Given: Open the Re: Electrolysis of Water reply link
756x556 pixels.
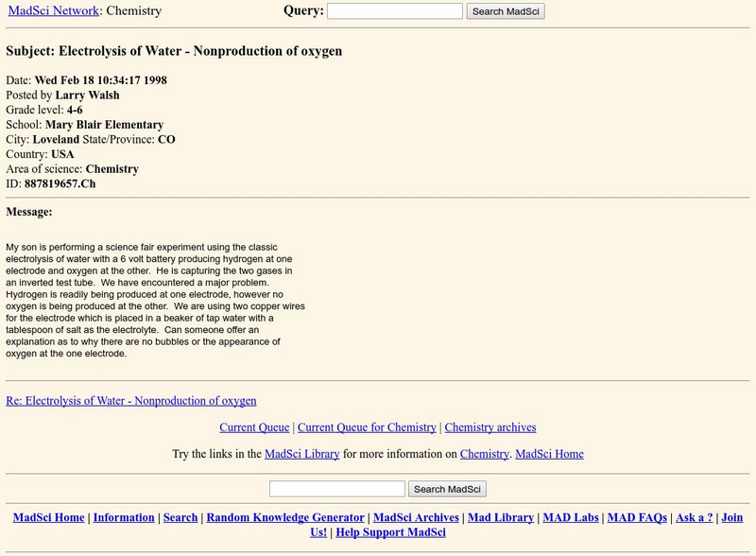Looking at the screenshot, I should (x=131, y=401).
